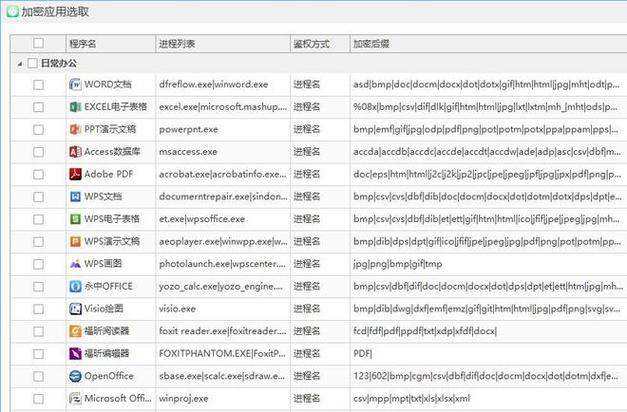The image size is (627, 412).
Task: Click the WPS画图 program icon
Action: click(x=75, y=264)
